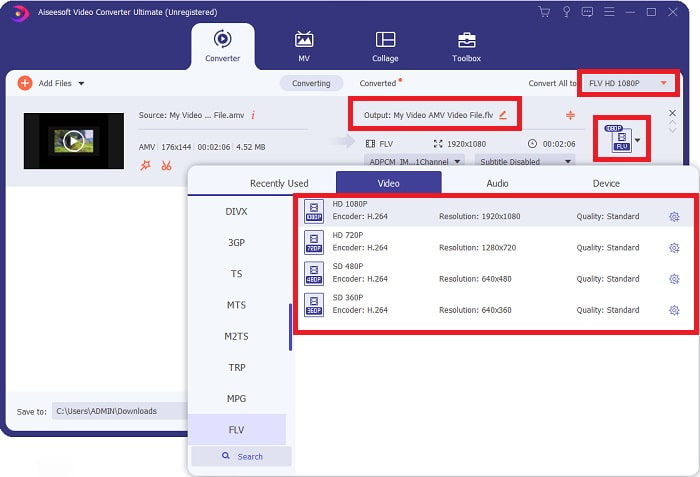Expand the Add Files dropdown arrow
Screen dimensions: 700x477
[x=81, y=83]
